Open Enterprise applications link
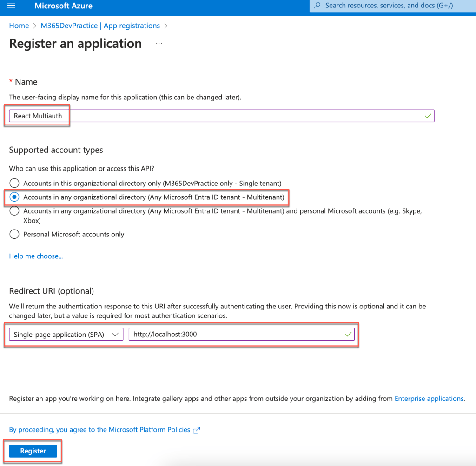The width and height of the screenshot is (476, 466). click(x=429, y=399)
